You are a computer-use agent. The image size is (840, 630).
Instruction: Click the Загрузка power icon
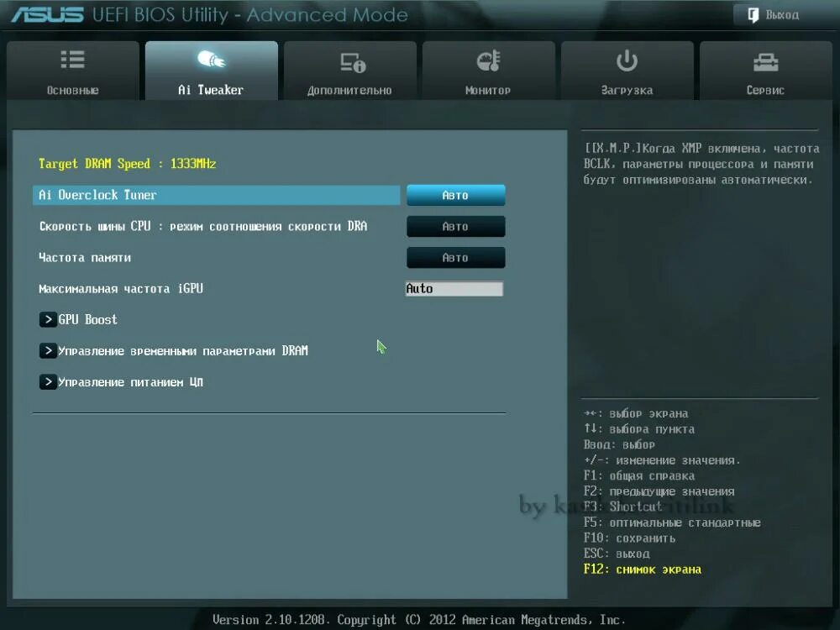pyautogui.click(x=627, y=60)
